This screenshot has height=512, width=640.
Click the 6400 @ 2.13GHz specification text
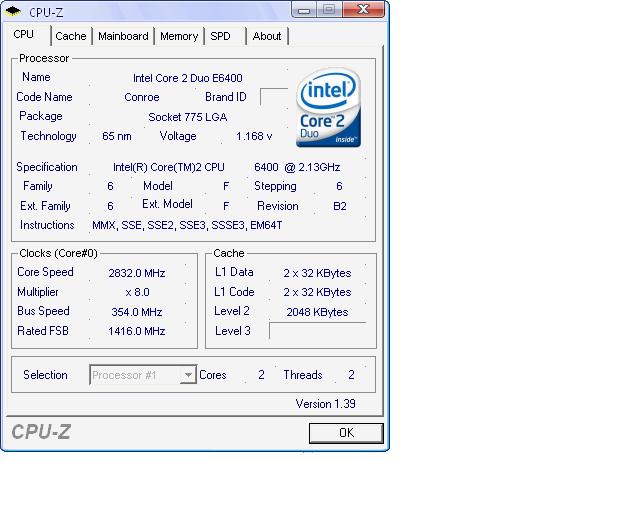[x=297, y=167]
